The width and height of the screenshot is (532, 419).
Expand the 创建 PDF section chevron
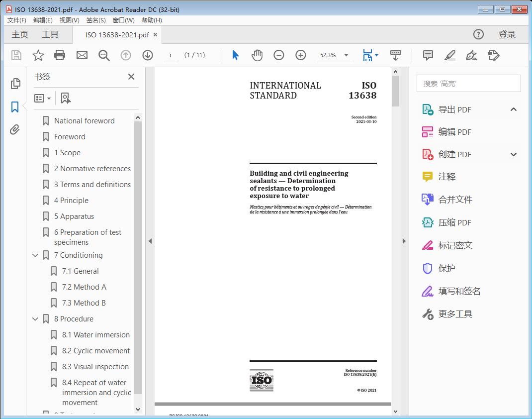point(514,154)
